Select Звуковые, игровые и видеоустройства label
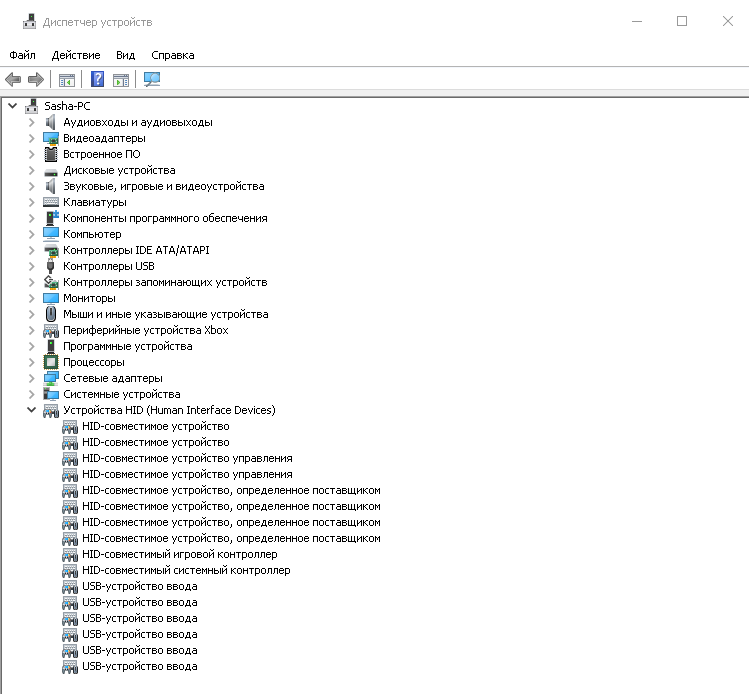 point(164,186)
